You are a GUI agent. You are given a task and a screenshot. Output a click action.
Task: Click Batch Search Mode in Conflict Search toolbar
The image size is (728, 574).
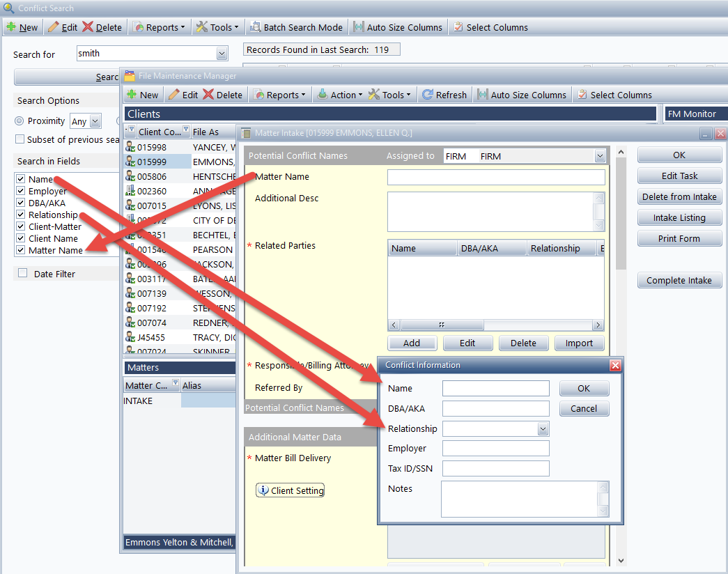[x=296, y=27]
